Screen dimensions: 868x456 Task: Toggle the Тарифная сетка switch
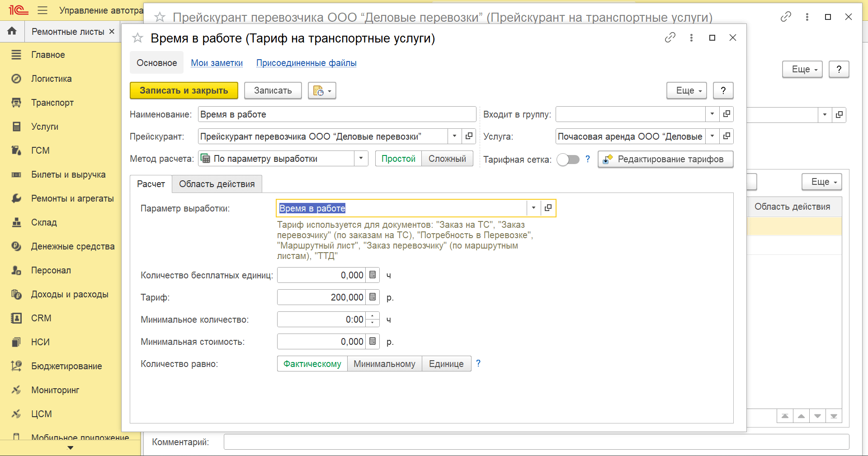(x=568, y=160)
